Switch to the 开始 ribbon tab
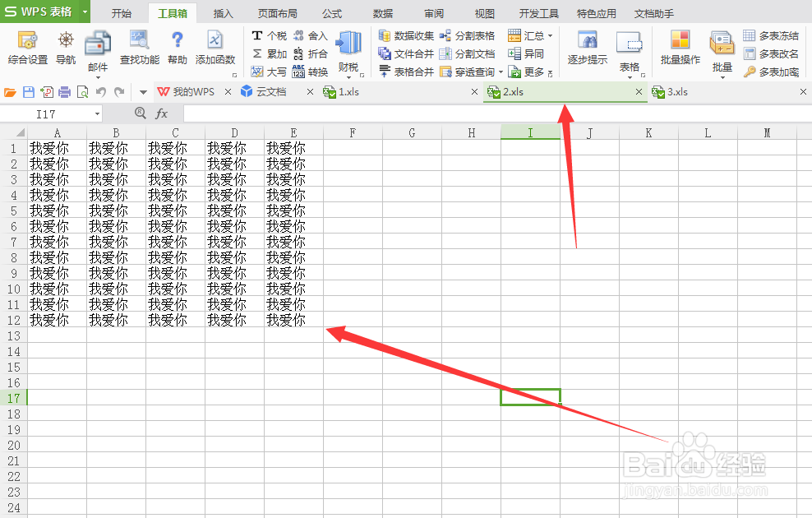 pos(121,13)
